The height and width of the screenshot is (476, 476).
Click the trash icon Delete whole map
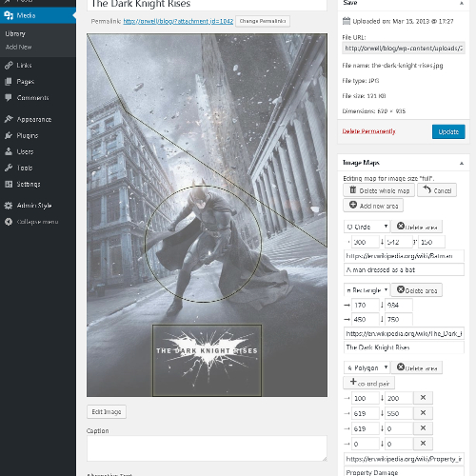tap(353, 190)
